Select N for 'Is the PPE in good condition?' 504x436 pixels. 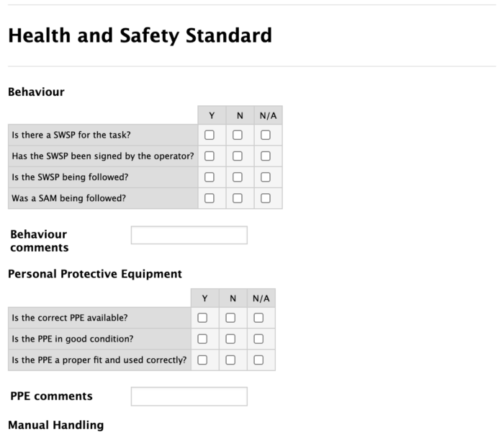tap(230, 339)
